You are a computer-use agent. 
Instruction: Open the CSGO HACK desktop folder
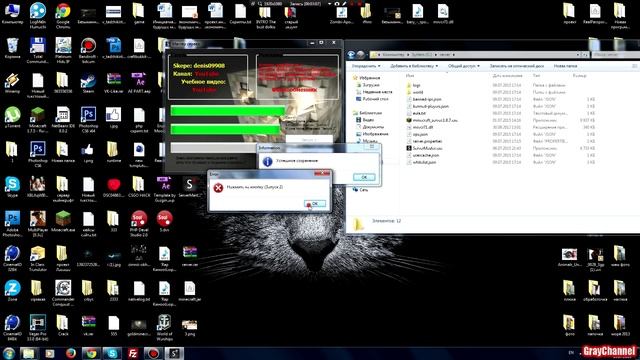click(139, 187)
